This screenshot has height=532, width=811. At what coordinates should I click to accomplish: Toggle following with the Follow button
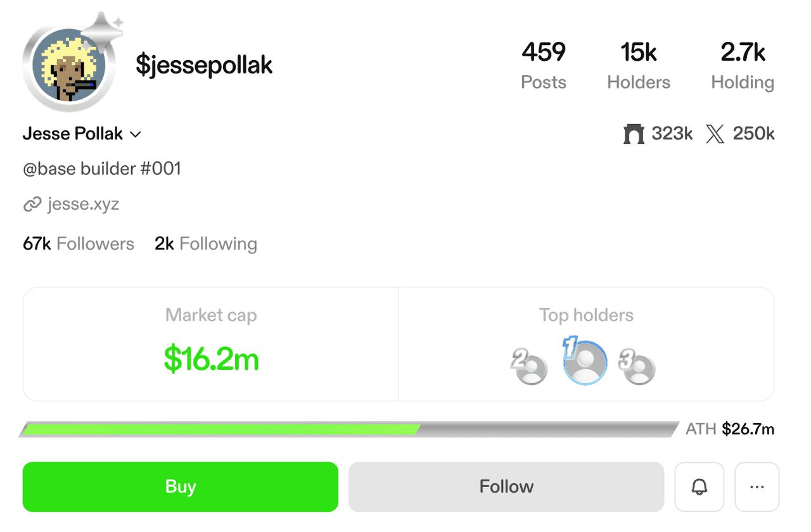click(506, 486)
